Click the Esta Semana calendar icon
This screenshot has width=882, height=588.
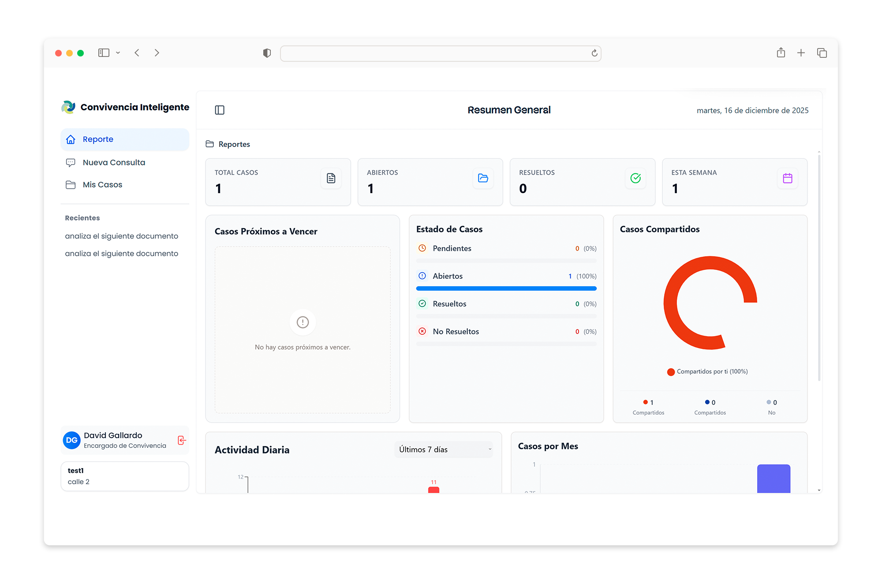(x=788, y=178)
